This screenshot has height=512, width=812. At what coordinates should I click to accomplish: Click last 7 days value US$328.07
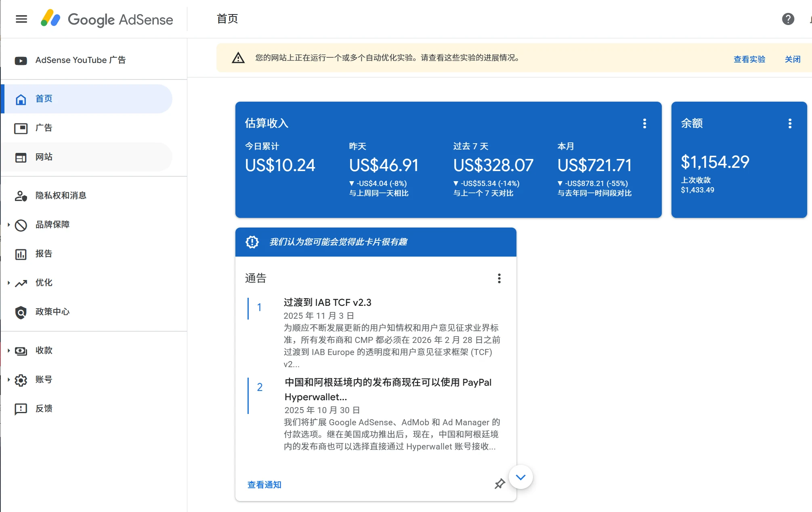[x=493, y=165]
